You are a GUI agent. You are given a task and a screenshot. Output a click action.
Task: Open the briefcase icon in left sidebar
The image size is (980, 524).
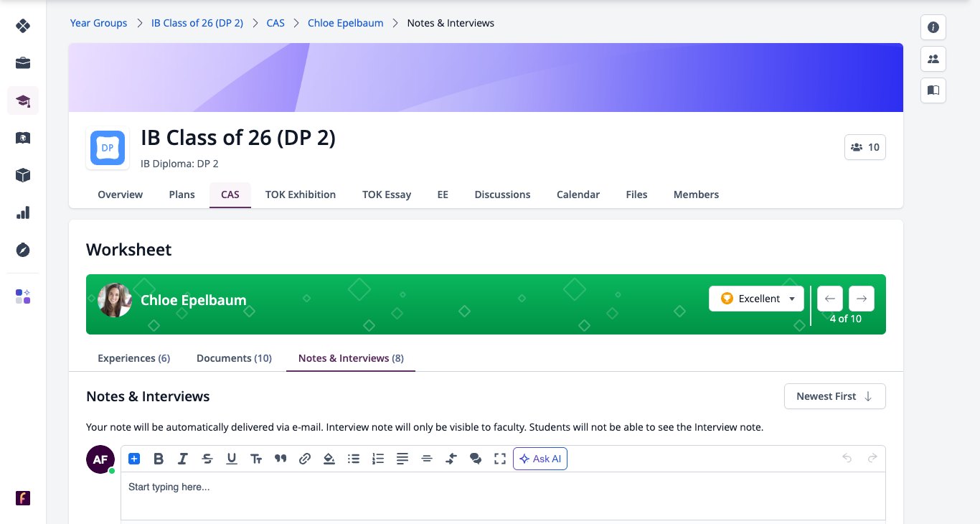pos(23,63)
